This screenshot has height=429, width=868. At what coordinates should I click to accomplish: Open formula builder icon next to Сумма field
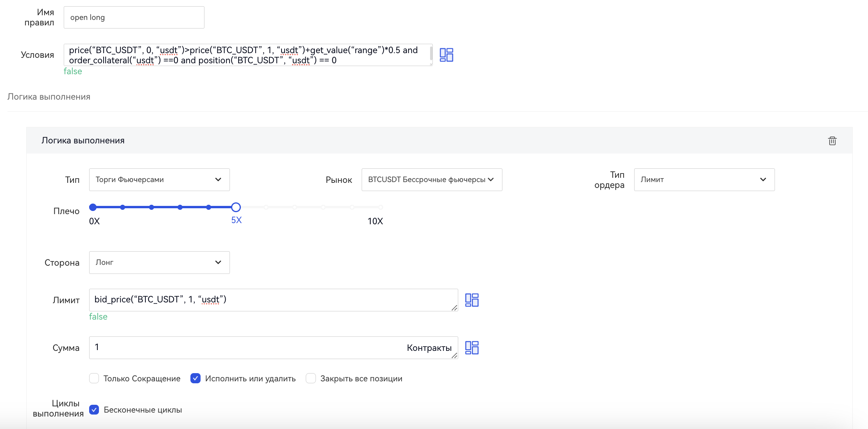pos(472,348)
